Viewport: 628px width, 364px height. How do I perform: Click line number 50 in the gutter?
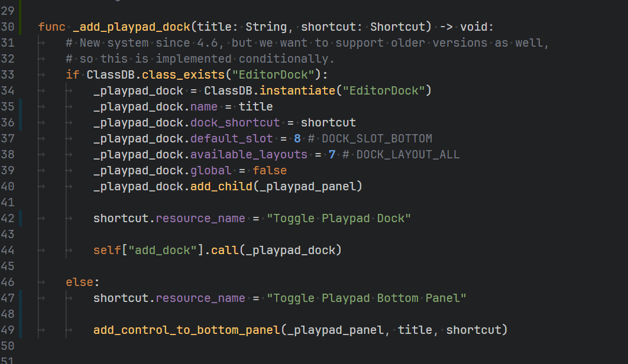pos(8,346)
